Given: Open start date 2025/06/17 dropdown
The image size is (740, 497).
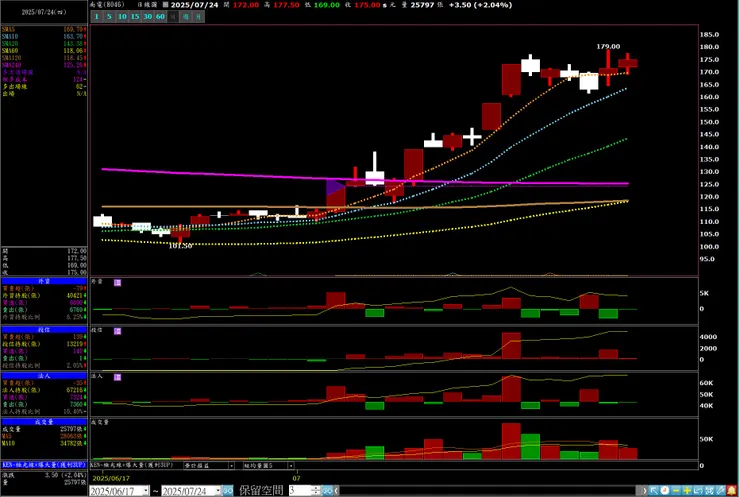Looking at the screenshot, I should pos(145,491).
